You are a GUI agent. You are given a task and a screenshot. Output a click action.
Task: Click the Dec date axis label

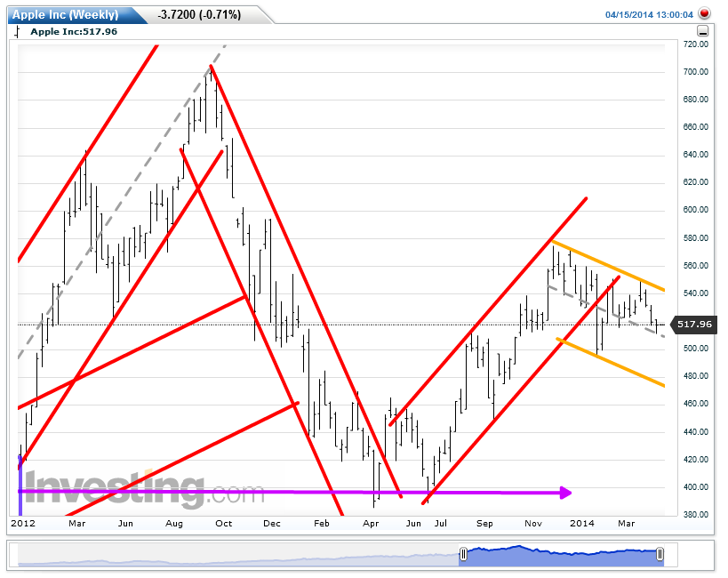[272, 523]
